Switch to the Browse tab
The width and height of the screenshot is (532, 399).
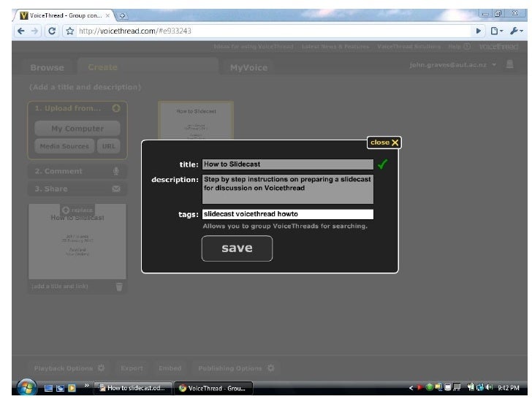click(x=47, y=67)
